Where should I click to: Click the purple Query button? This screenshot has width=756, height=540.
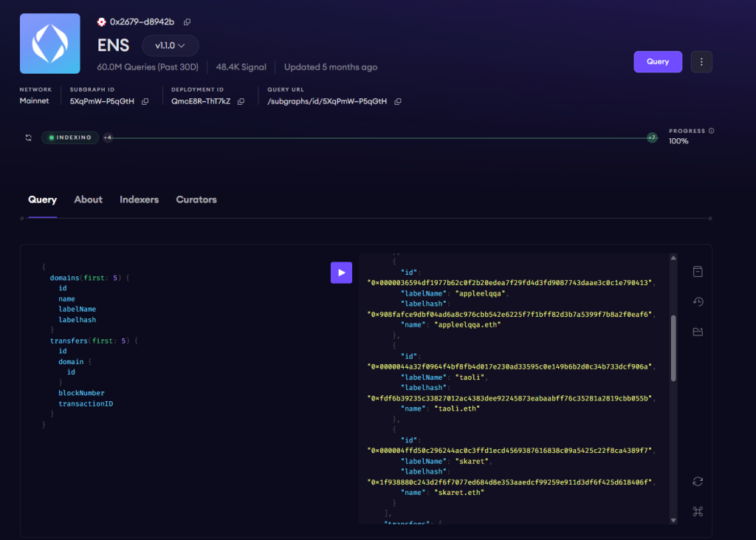point(657,61)
